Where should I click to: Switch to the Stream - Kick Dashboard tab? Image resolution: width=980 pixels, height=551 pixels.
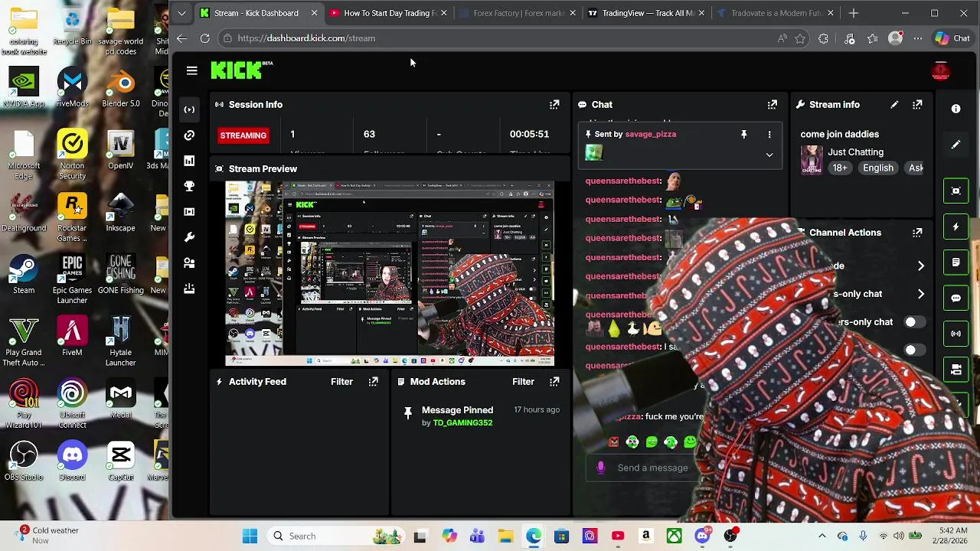click(x=256, y=13)
